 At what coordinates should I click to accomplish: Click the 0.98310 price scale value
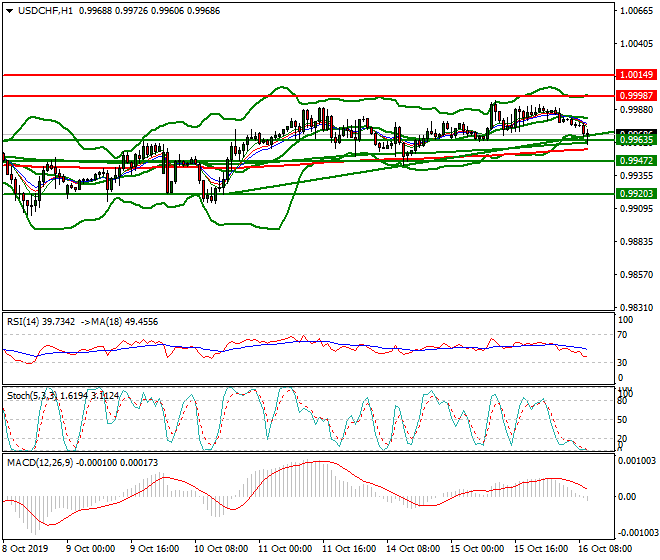[636, 308]
